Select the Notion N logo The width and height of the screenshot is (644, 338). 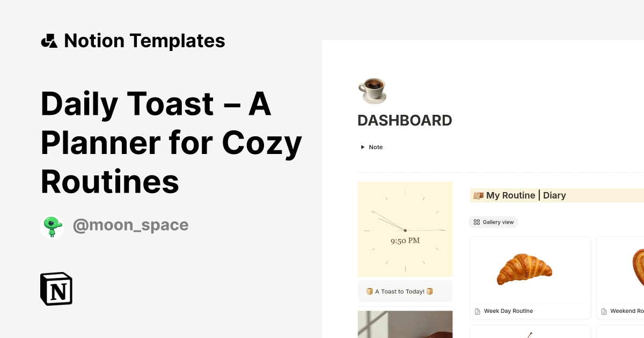pyautogui.click(x=56, y=289)
